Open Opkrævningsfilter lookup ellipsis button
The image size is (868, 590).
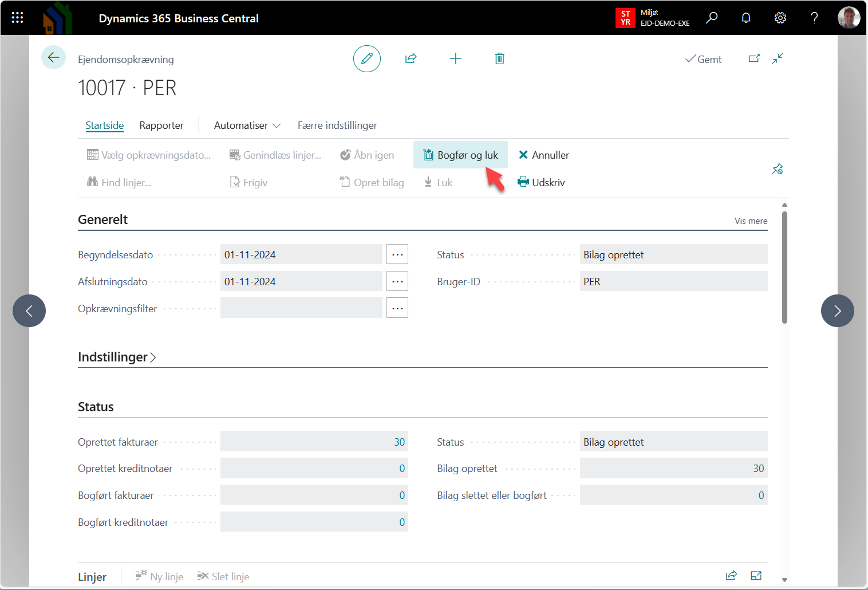click(397, 308)
